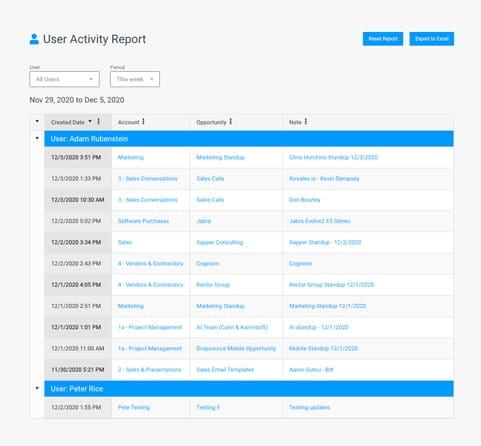481x446 pixels.
Task: Open the Jabra opportunity link
Action: pyautogui.click(x=204, y=221)
